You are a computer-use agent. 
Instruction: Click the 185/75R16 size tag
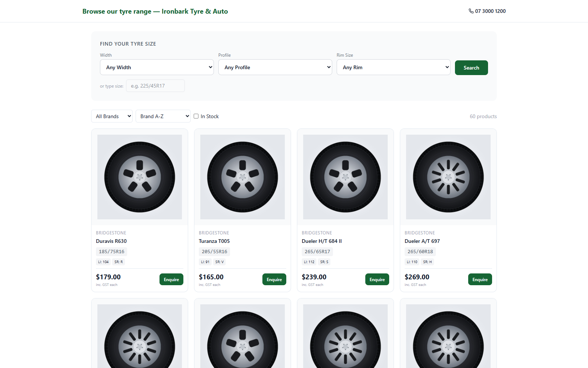tap(112, 252)
